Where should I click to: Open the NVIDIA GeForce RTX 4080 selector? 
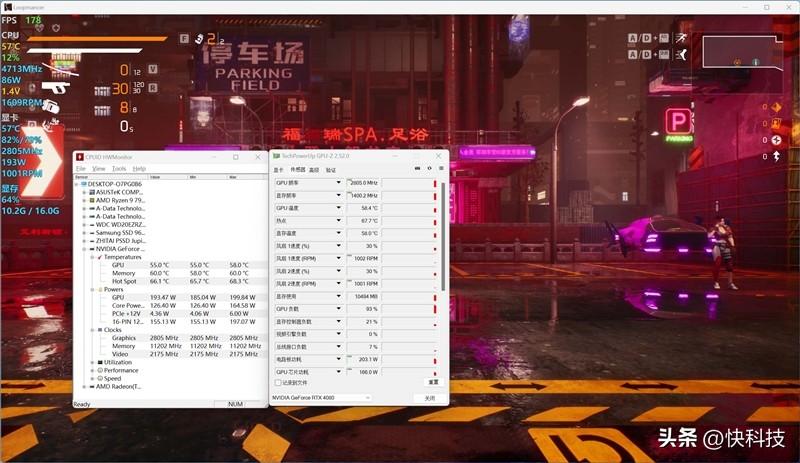[321, 398]
